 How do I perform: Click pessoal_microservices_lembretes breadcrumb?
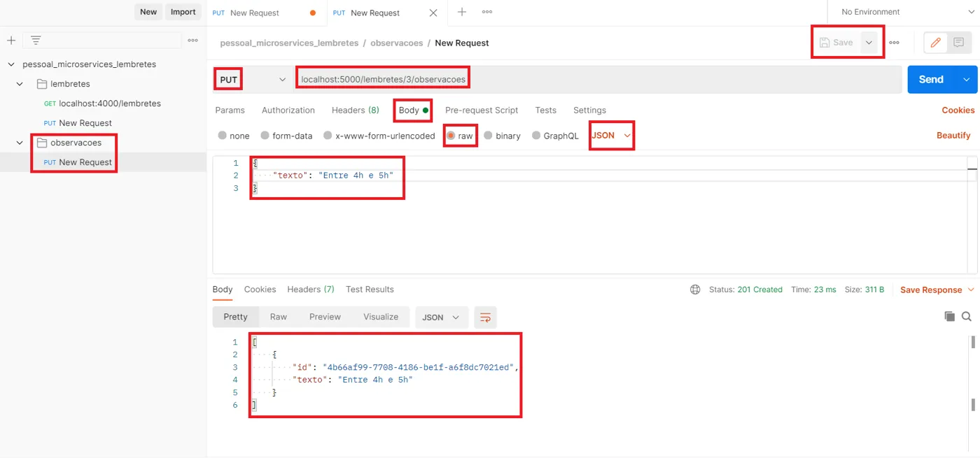pyautogui.click(x=289, y=43)
